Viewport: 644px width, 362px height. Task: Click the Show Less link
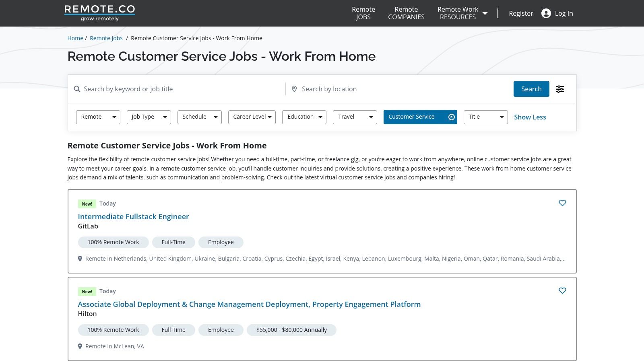pos(530,117)
